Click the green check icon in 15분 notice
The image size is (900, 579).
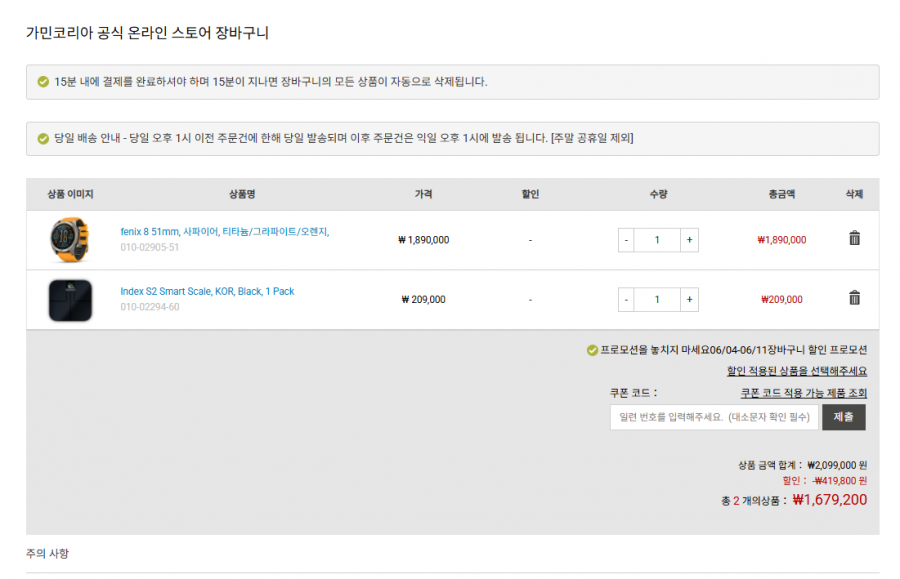click(43, 81)
